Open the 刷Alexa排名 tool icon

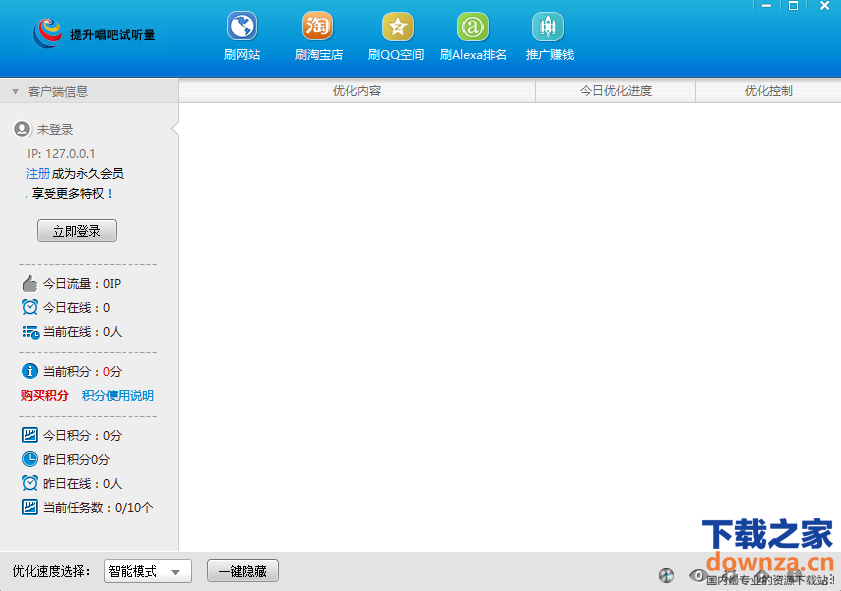pos(473,27)
